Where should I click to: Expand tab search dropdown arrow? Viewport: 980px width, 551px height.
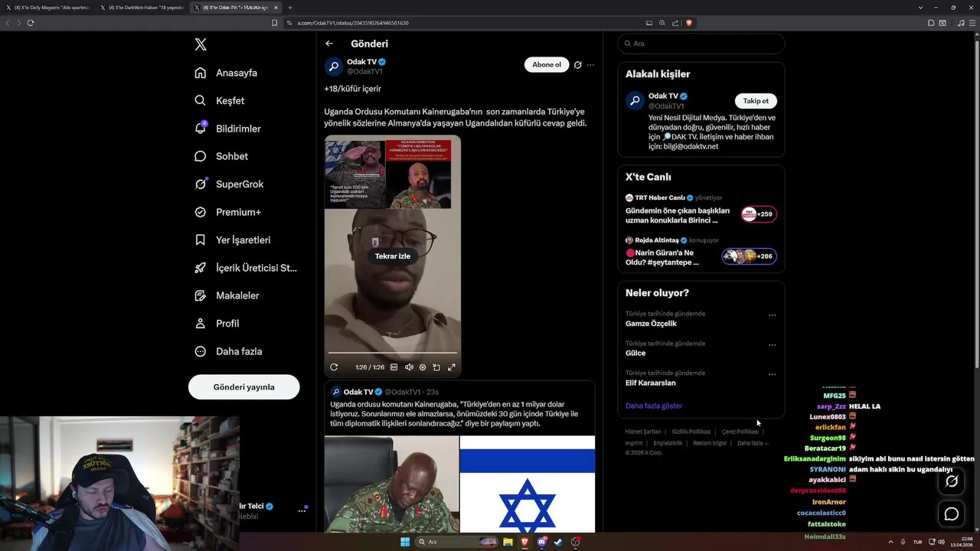pyautogui.click(x=920, y=7)
